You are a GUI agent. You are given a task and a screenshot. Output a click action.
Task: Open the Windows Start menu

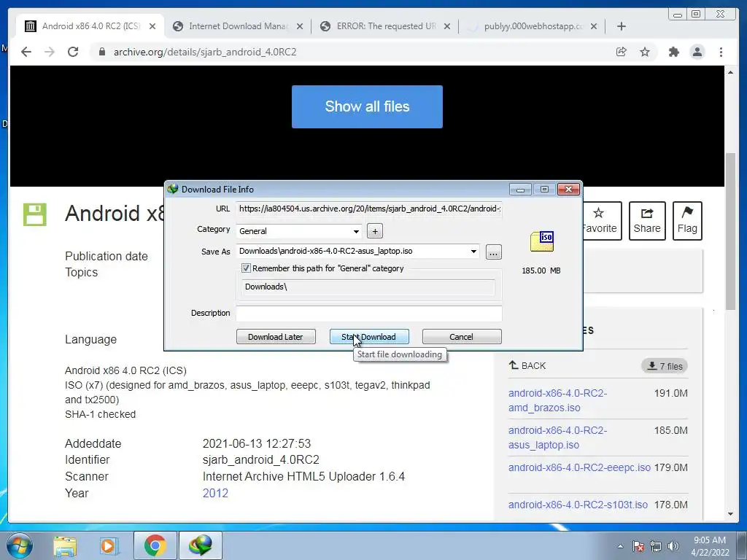[20, 545]
